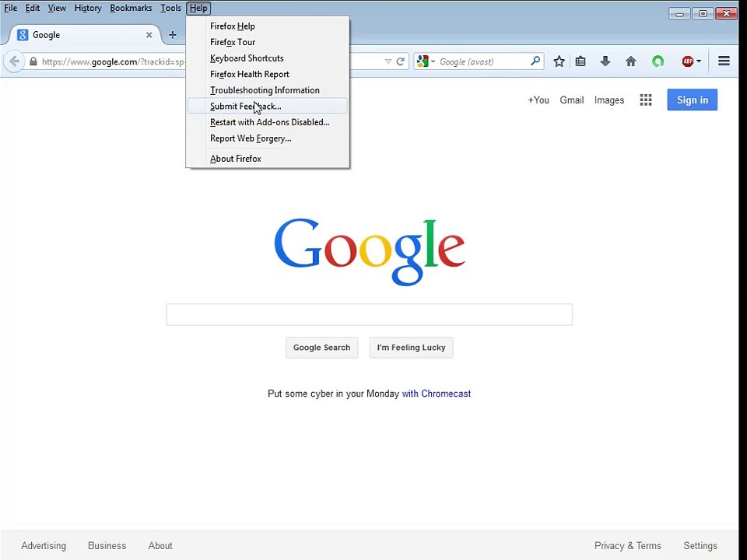
Task: Show bookmarks list icon
Action: 580,61
